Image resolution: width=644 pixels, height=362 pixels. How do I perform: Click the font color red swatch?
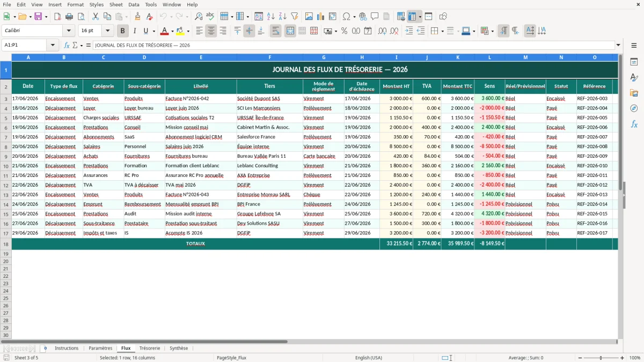coord(165,31)
